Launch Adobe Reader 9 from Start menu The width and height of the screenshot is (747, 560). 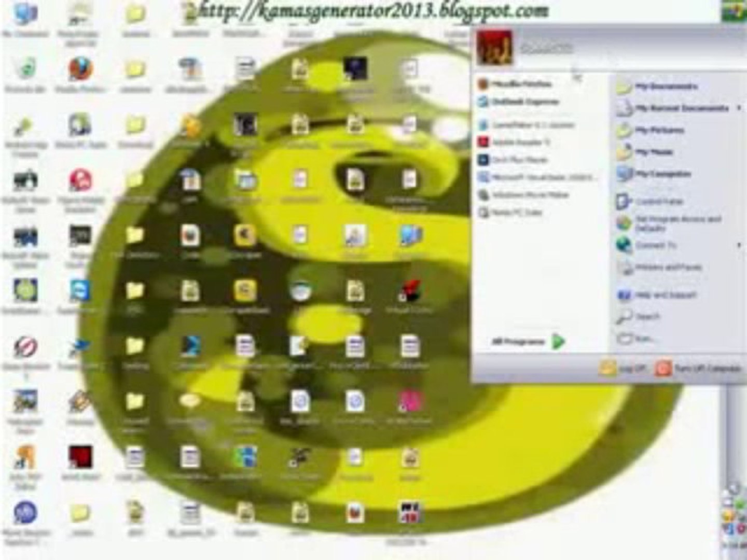[x=514, y=142]
